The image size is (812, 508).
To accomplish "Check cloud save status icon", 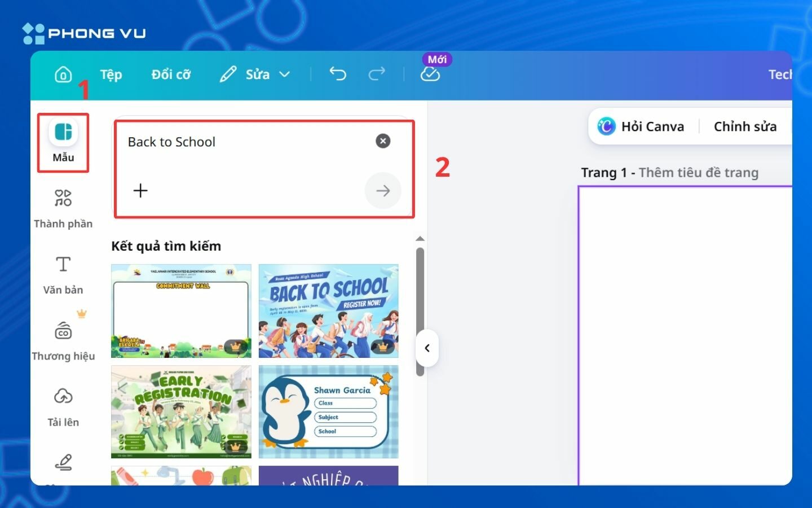I will pos(430,75).
